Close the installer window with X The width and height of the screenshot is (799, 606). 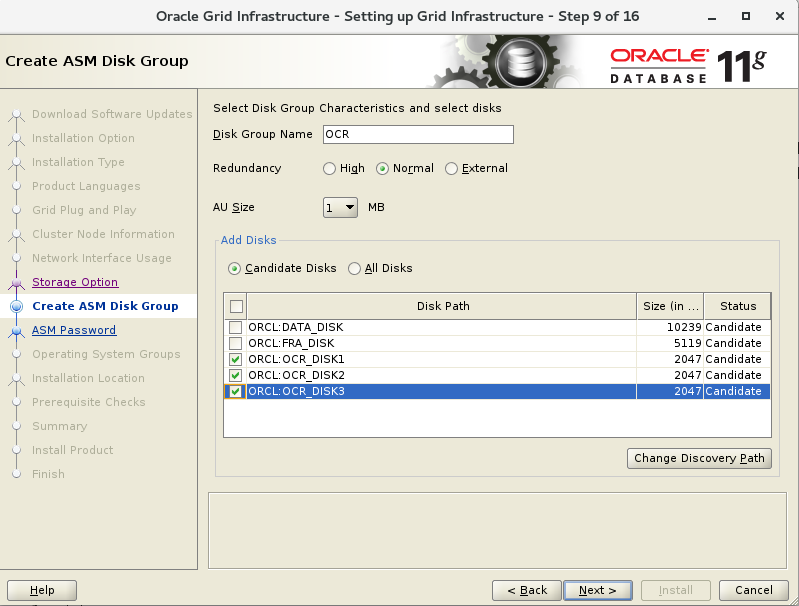[780, 16]
